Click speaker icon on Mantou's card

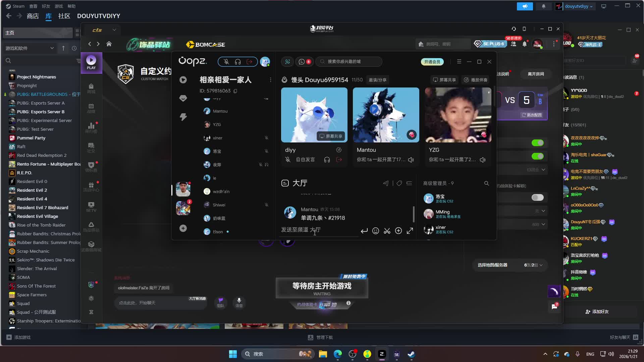pos(411,160)
